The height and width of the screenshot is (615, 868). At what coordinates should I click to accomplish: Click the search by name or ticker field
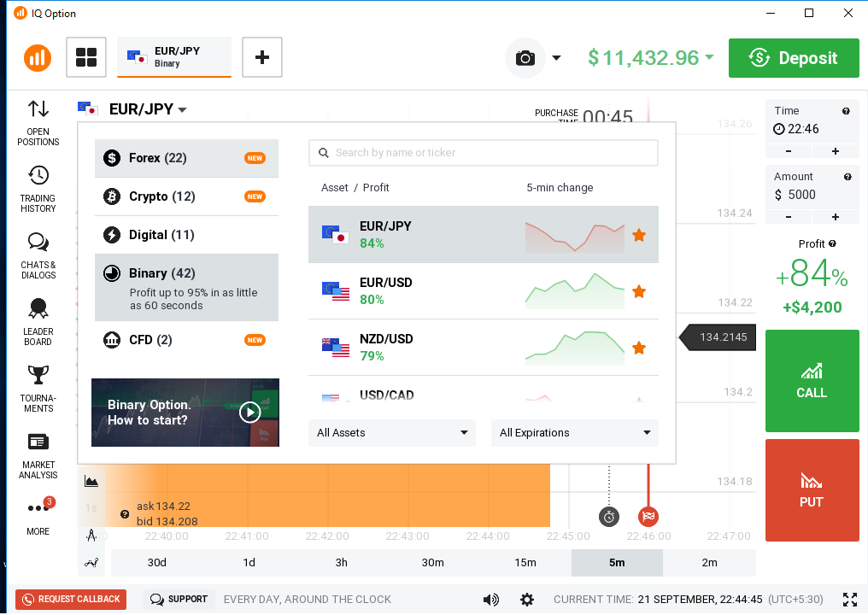483,153
